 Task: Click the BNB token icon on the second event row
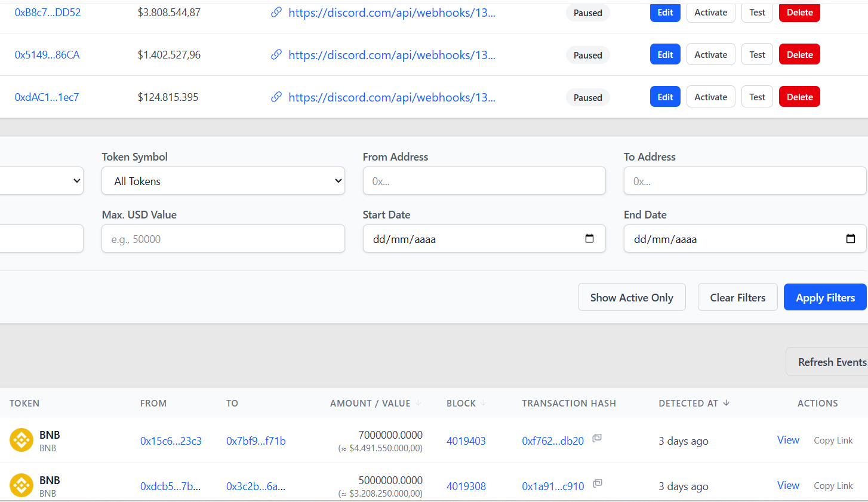21,485
